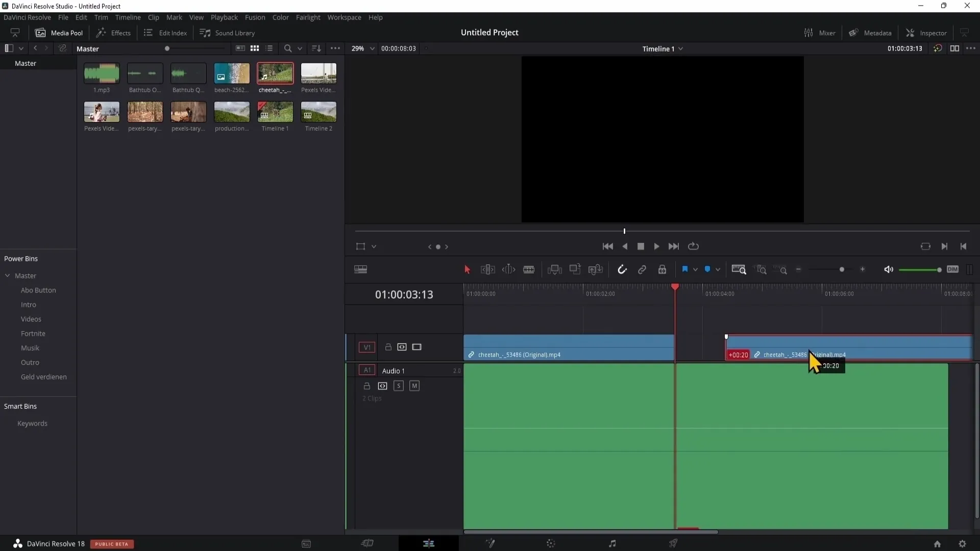The height and width of the screenshot is (551, 980).
Task: Toggle V1 track lock icon
Action: (x=388, y=346)
